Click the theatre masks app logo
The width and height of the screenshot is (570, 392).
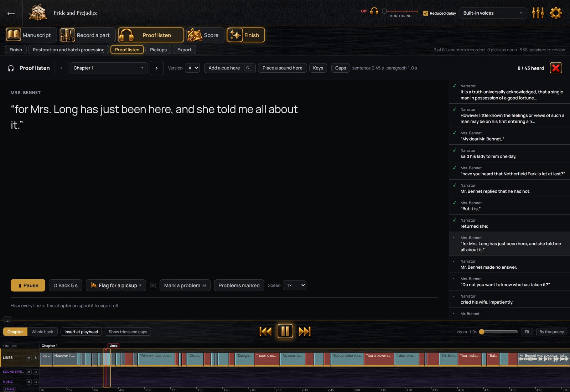[38, 13]
